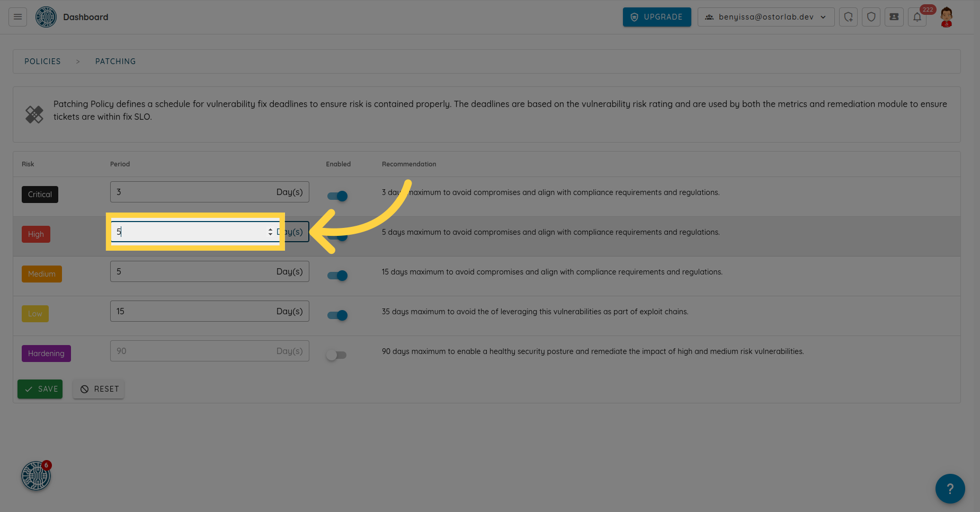Image resolution: width=980 pixels, height=512 pixels.
Task: Click the help question mark button
Action: (950, 488)
